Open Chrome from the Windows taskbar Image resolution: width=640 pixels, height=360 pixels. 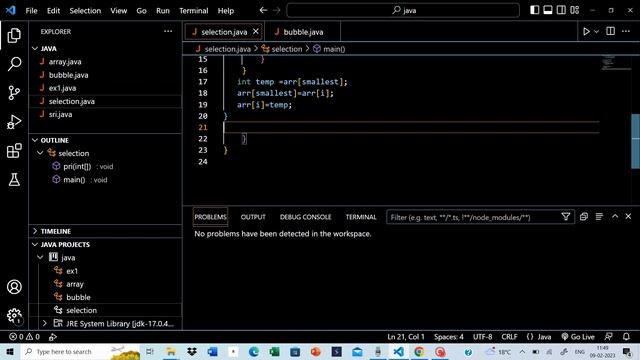tap(419, 351)
